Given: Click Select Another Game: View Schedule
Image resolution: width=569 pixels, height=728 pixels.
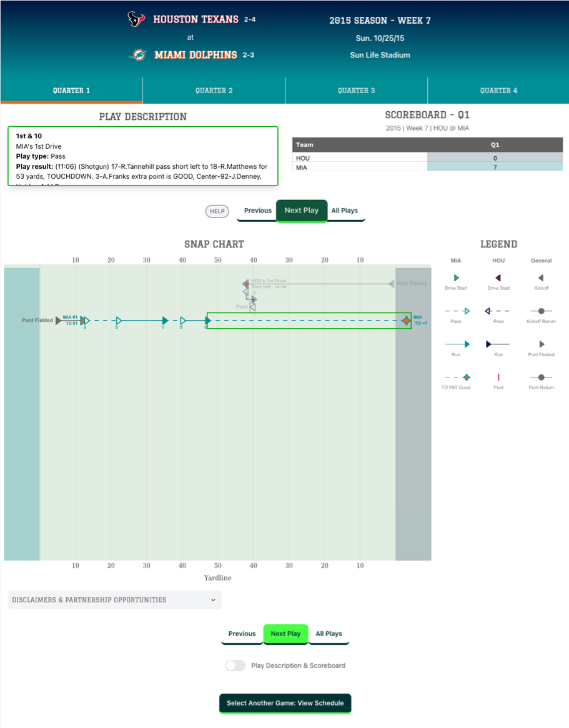Looking at the screenshot, I should (285, 703).
